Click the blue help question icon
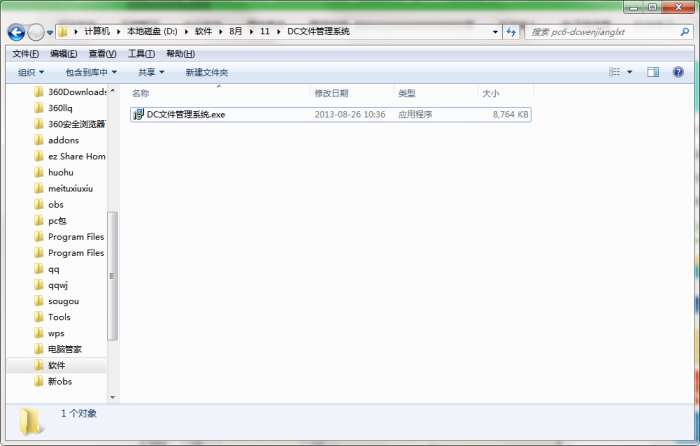Viewport: 700px width, 446px height. [678, 72]
